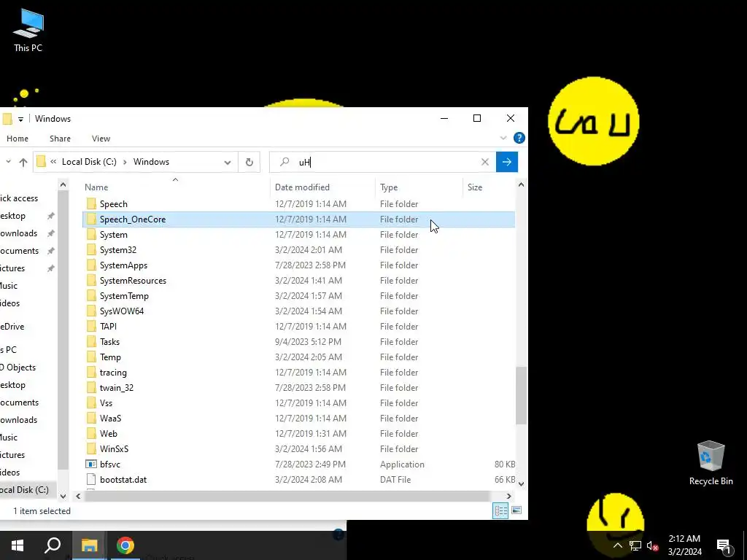Click the taskbar clock showing 2:12 AM

(x=684, y=545)
